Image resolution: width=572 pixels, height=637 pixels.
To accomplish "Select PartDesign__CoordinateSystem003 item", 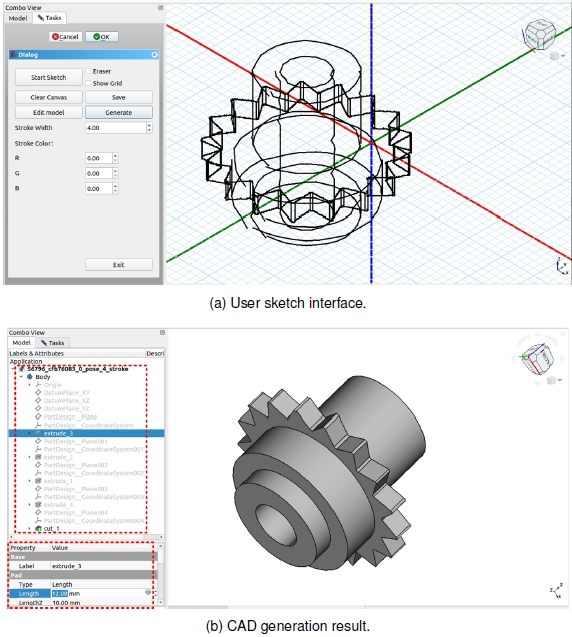I will [89, 497].
